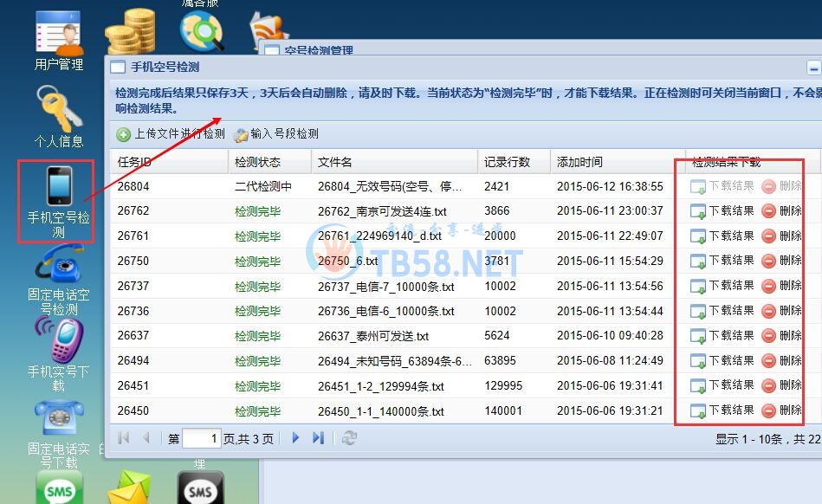Download results for task 26750
822x504 pixels.
pos(722,261)
